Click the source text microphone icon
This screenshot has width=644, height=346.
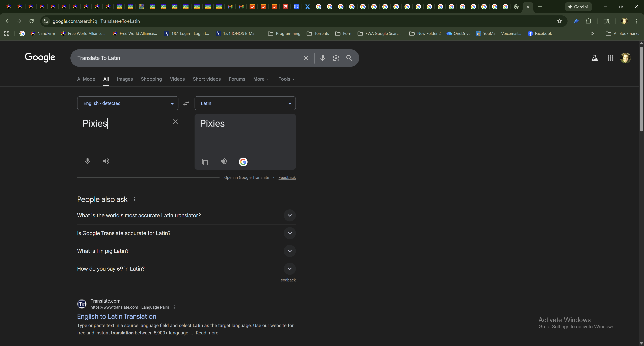click(87, 161)
